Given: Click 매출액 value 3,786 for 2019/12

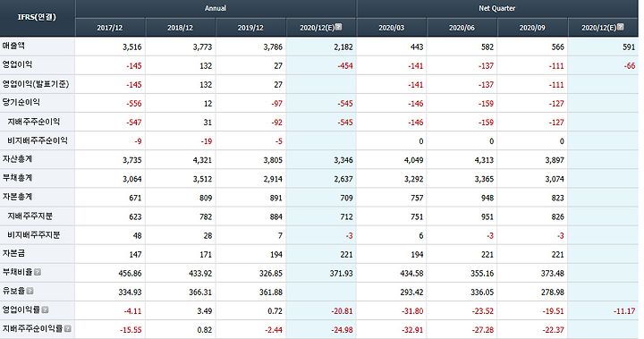Looking at the screenshot, I should pyautogui.click(x=273, y=47).
